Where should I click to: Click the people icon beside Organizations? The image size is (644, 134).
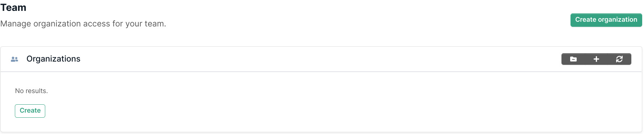[14, 59]
